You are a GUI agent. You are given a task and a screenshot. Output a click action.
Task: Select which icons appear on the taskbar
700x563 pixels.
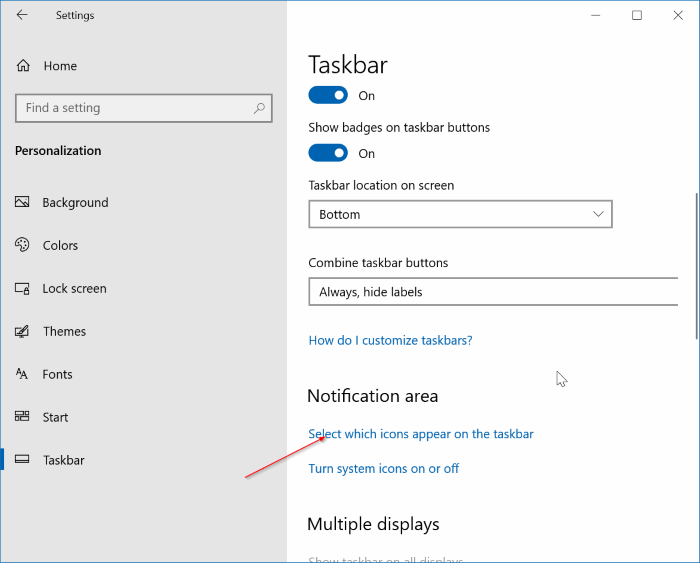421,434
